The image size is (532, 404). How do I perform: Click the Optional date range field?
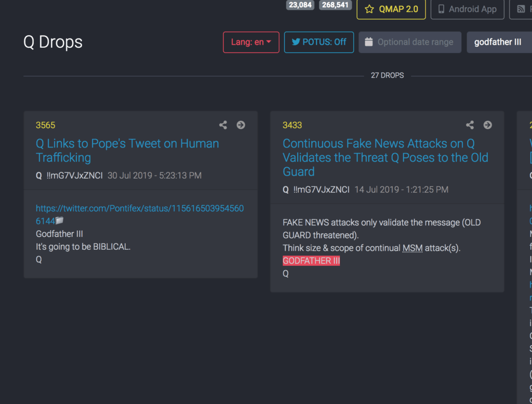pos(415,42)
